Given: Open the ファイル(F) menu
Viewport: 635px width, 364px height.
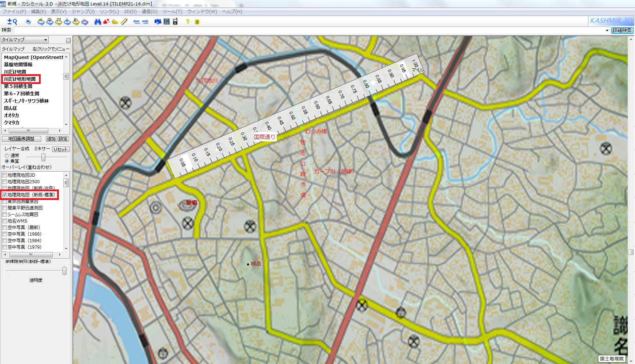Looking at the screenshot, I should tap(15, 12).
